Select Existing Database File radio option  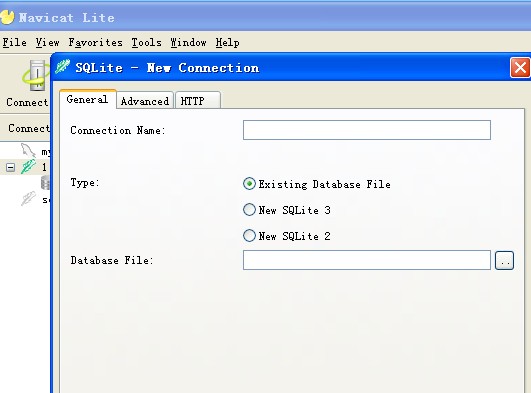pyautogui.click(x=317, y=184)
